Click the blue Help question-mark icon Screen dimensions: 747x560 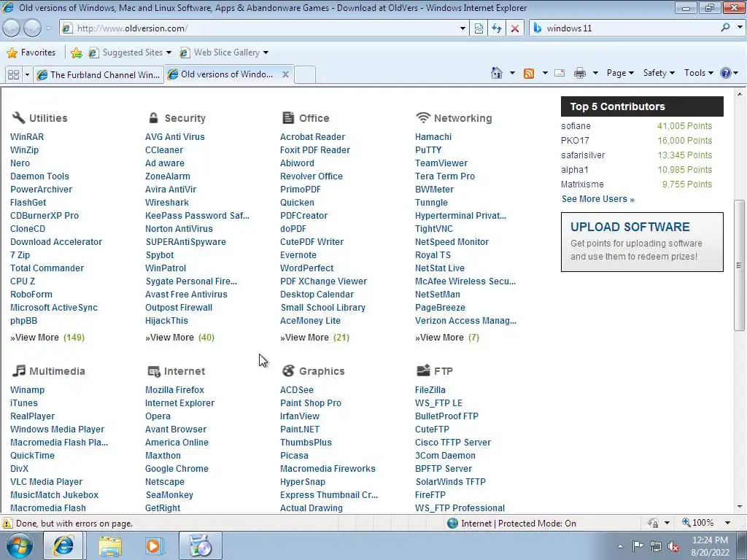[x=726, y=73]
